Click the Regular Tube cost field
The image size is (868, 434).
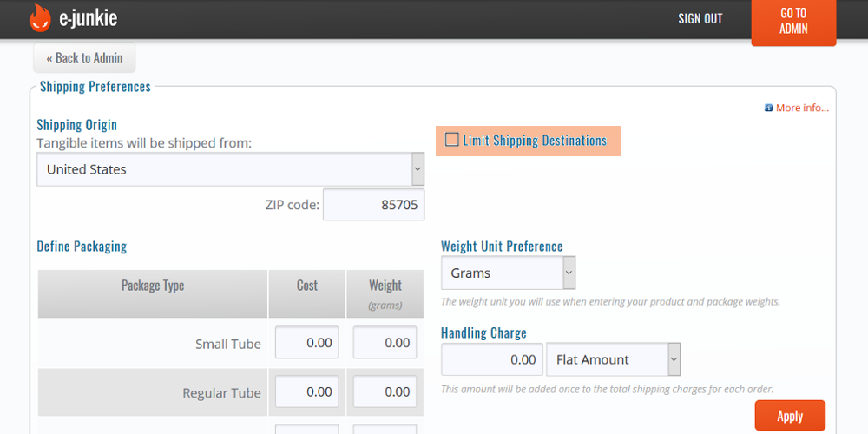click(307, 391)
